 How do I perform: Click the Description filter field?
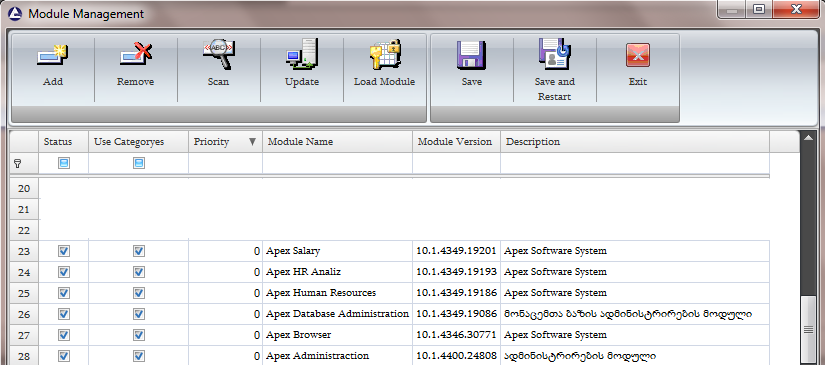635,164
